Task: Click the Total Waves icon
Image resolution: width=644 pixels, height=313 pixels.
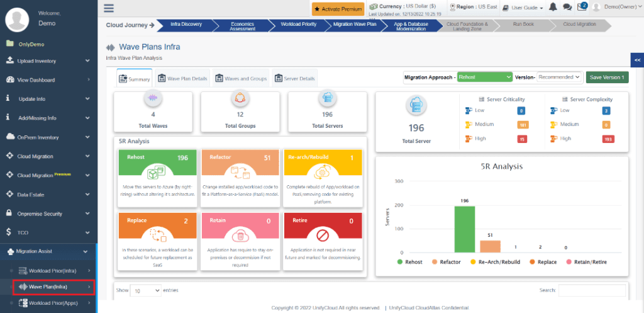Action: [x=153, y=98]
